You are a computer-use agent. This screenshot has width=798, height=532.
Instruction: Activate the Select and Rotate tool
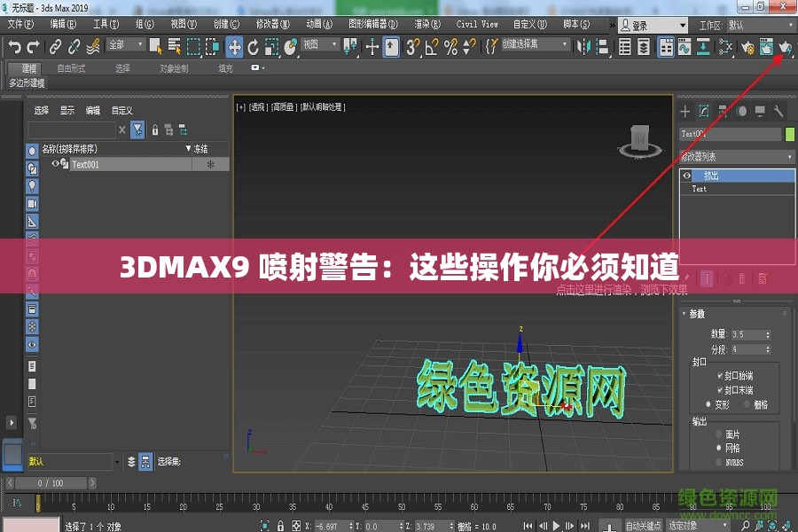253,47
